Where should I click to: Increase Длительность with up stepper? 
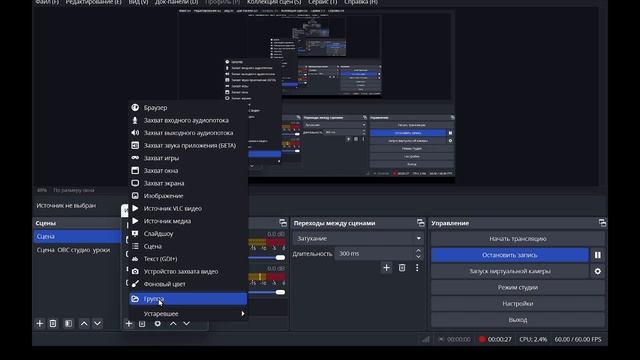418,251
